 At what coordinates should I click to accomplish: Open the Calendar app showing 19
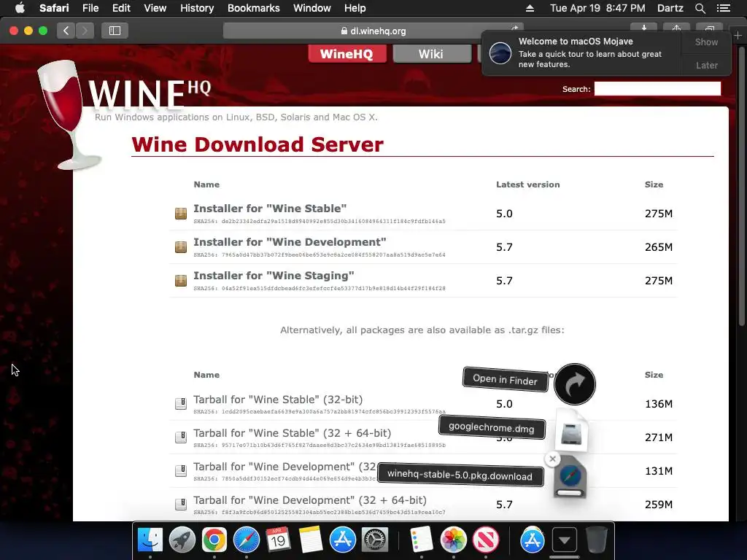click(278, 540)
